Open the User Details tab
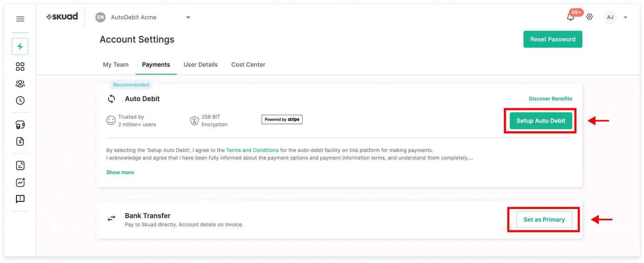 pos(200,64)
